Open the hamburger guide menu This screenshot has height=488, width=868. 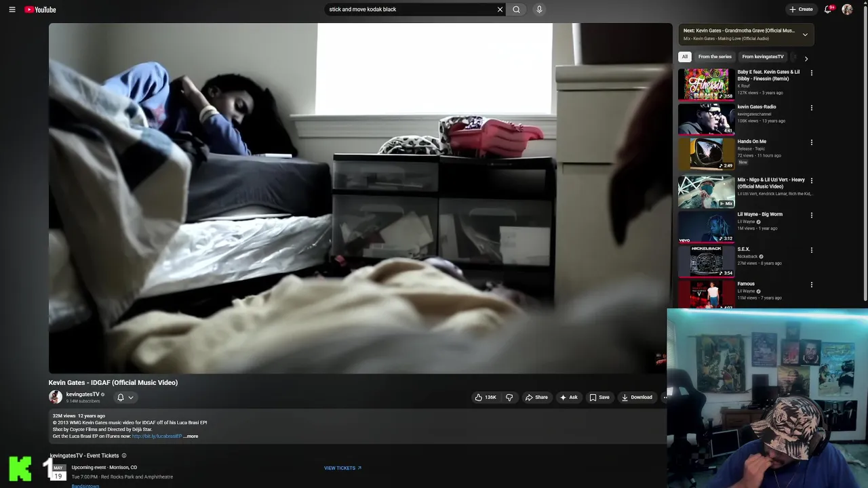(x=12, y=9)
